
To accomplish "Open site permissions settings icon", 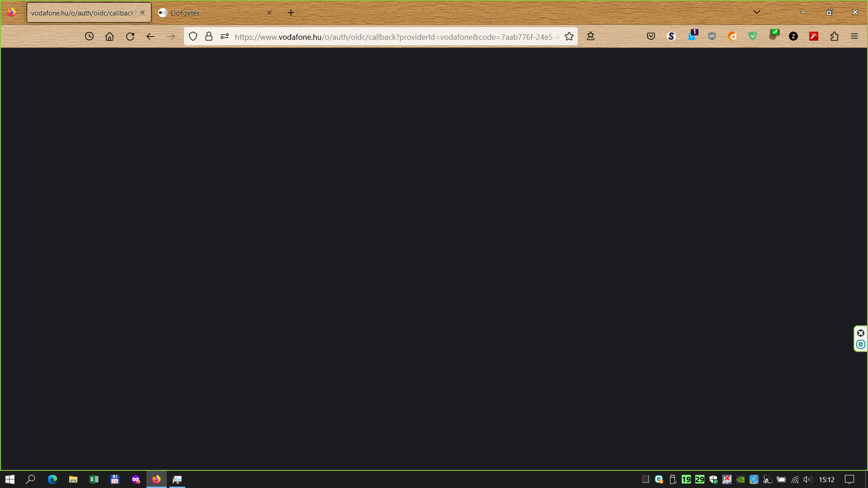I will click(225, 37).
